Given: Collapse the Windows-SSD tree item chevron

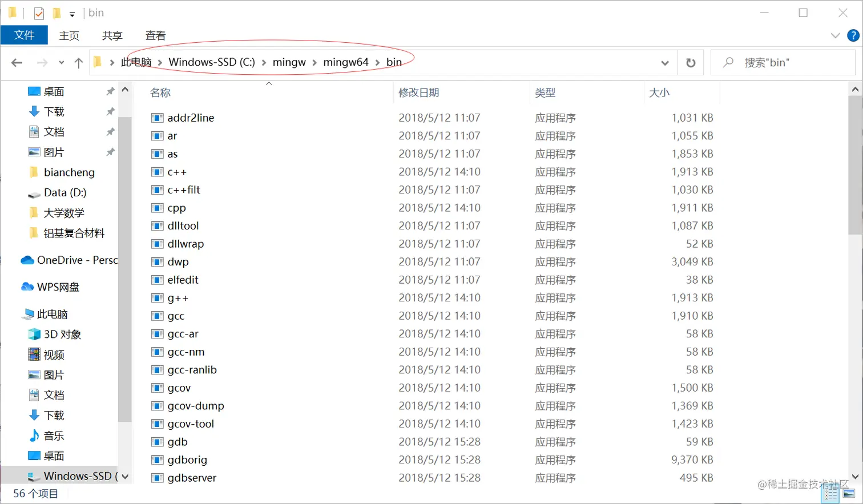Looking at the screenshot, I should click(x=125, y=475).
